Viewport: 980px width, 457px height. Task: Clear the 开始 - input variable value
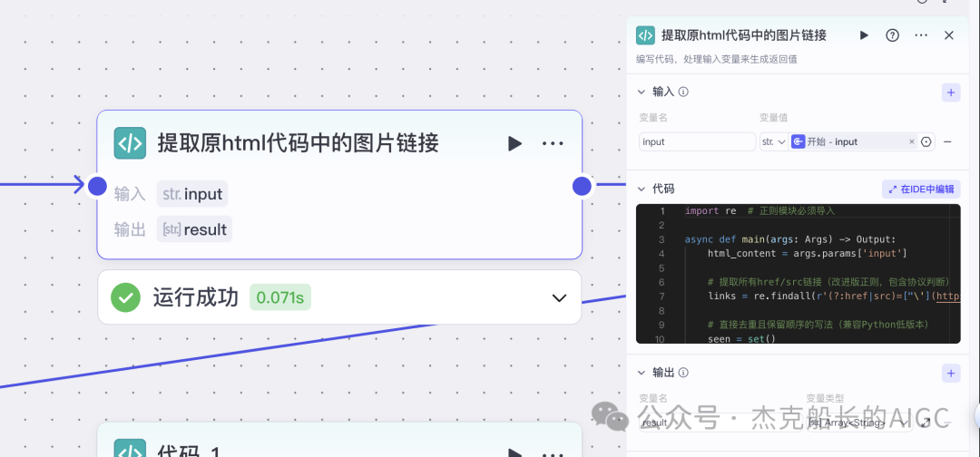(x=911, y=141)
